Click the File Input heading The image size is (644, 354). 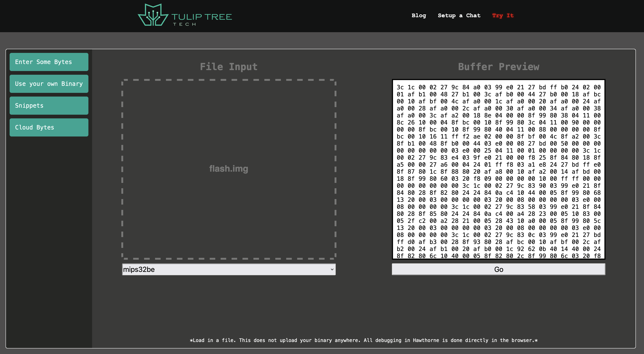pyautogui.click(x=228, y=67)
